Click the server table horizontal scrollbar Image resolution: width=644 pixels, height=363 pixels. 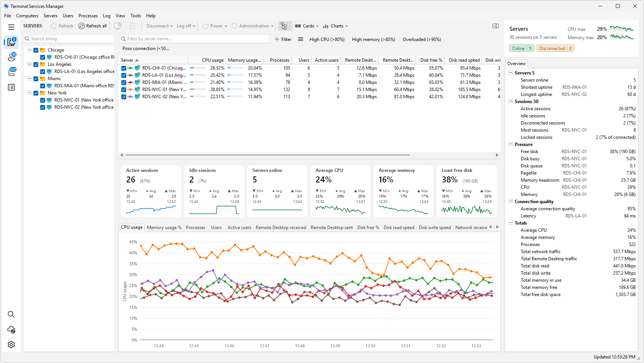[x=267, y=155]
